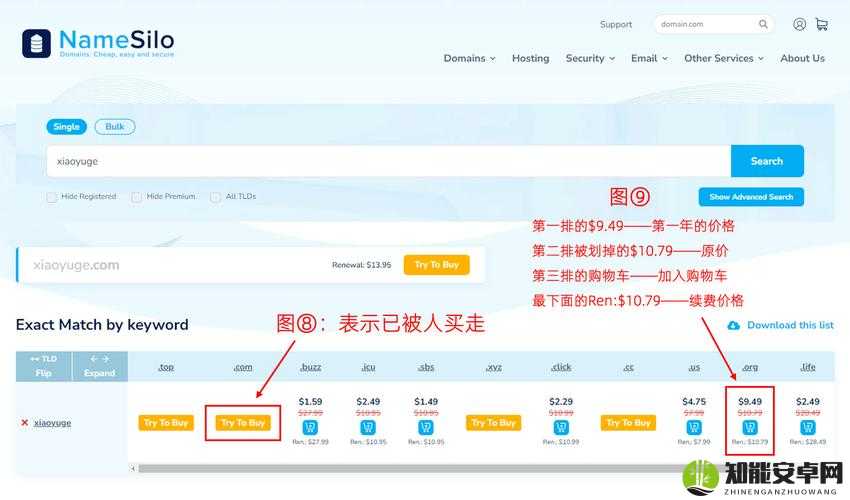This screenshot has width=850, height=500.
Task: Click the .xyz column header
Action: pos(493,367)
